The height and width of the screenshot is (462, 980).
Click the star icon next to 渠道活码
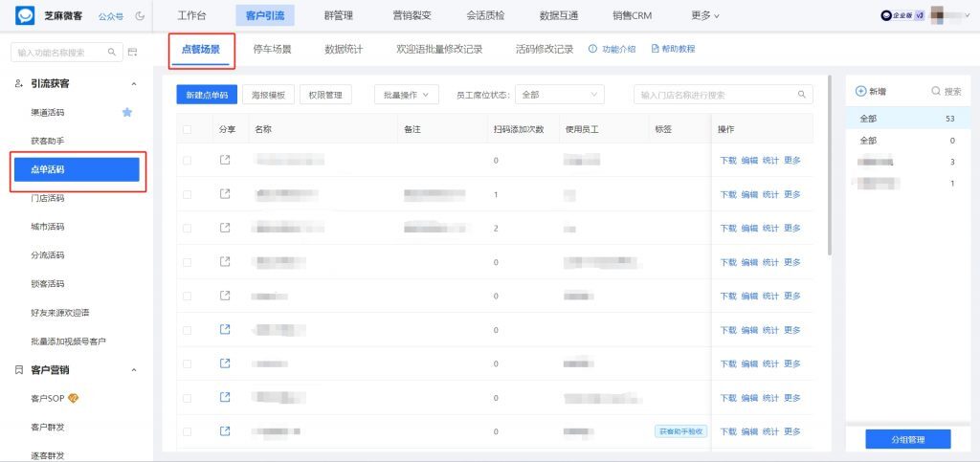[127, 112]
